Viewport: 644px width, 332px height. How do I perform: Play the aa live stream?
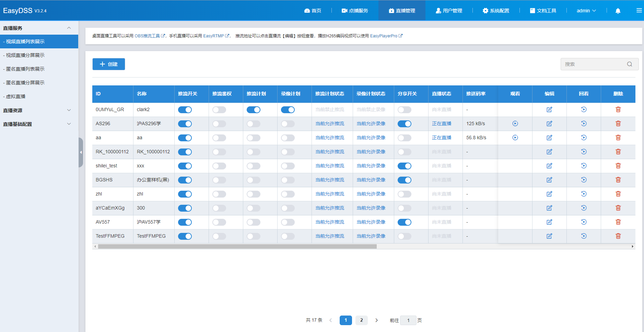click(515, 138)
